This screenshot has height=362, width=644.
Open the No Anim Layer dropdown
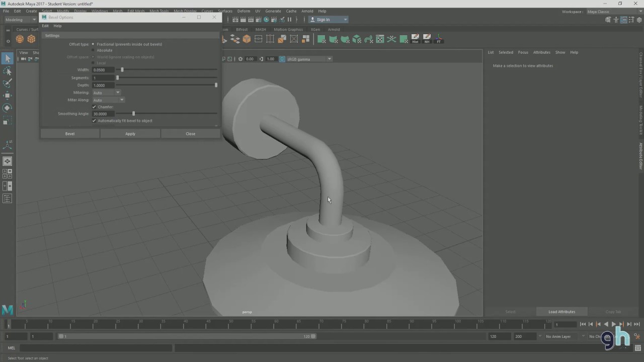pyautogui.click(x=561, y=336)
